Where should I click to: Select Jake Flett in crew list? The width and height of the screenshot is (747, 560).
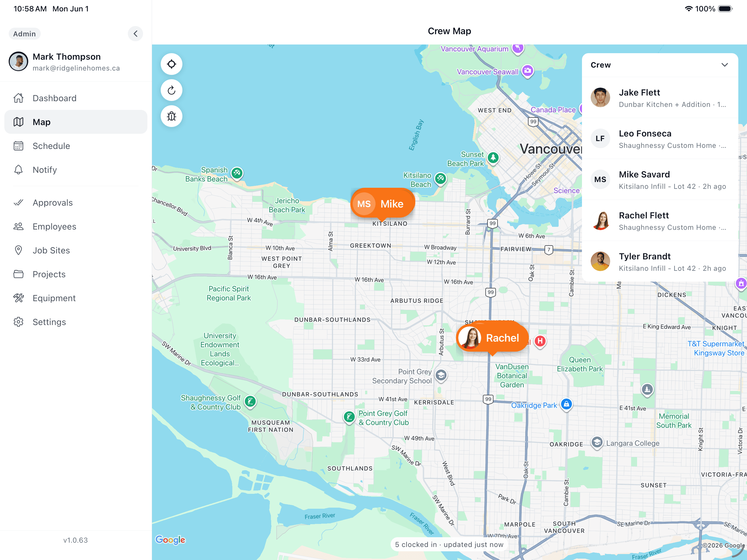click(x=660, y=98)
